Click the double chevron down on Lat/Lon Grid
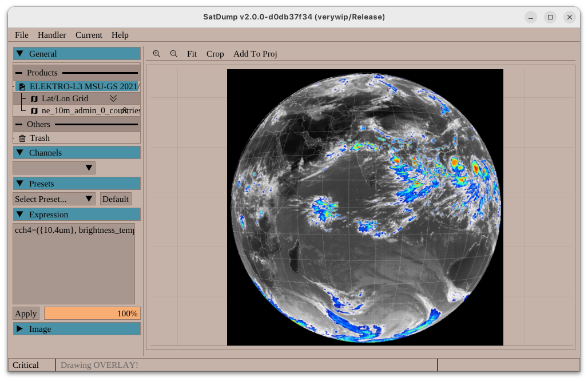 click(x=113, y=98)
